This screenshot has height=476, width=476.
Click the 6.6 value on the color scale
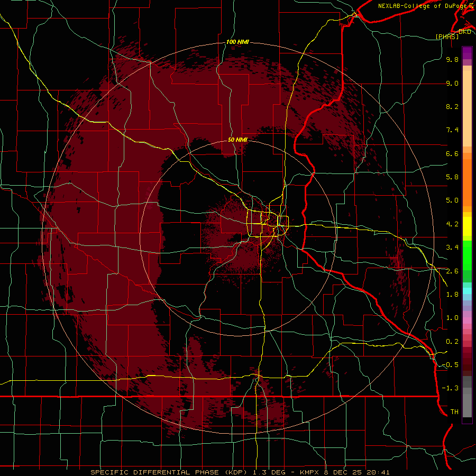click(x=452, y=153)
